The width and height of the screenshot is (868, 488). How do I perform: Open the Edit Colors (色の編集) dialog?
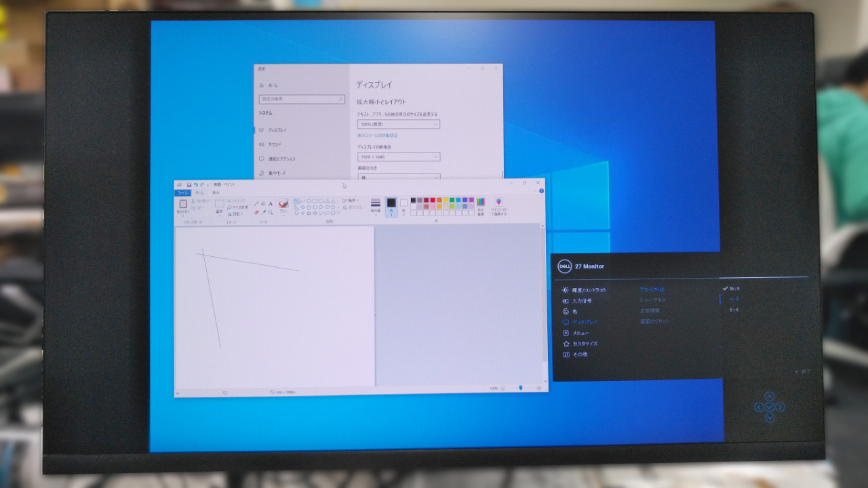pyautogui.click(x=481, y=203)
